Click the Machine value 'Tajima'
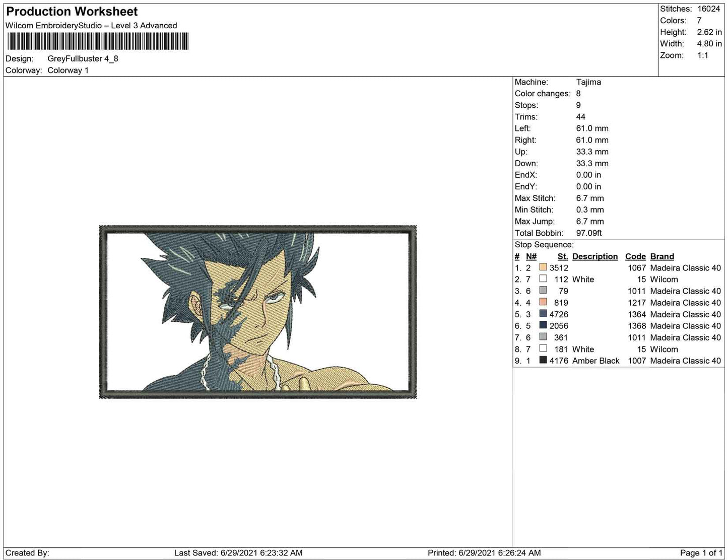Viewport: 728px width, 560px height. click(588, 82)
